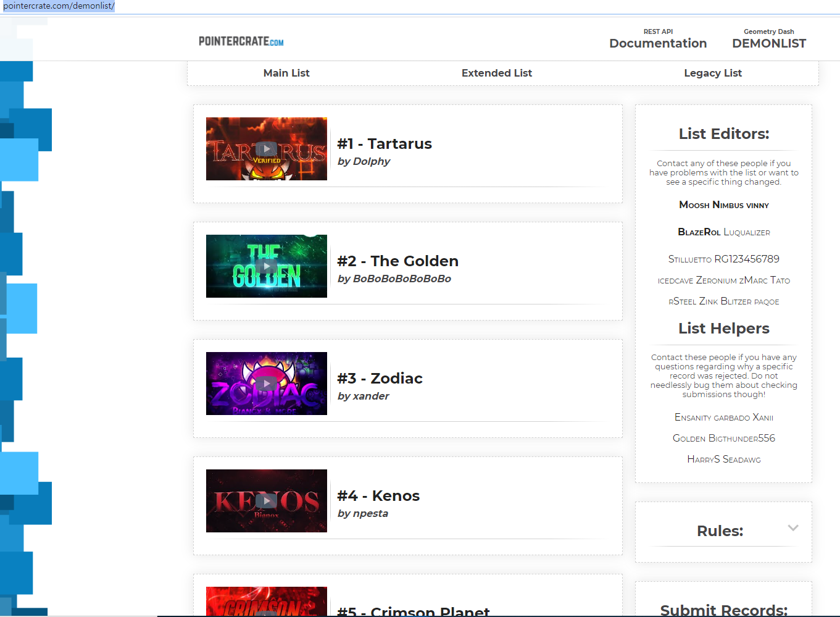Click the 'by BoBoBoBoBoBoBo' publisher text
The image size is (840, 617).
click(394, 279)
